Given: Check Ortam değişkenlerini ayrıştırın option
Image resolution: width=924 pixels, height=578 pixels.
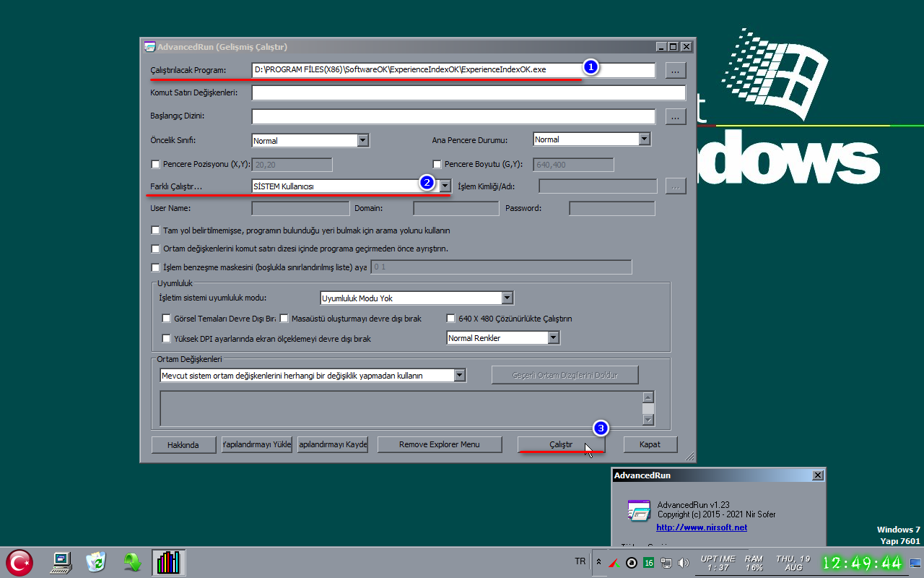Looking at the screenshot, I should (x=155, y=249).
